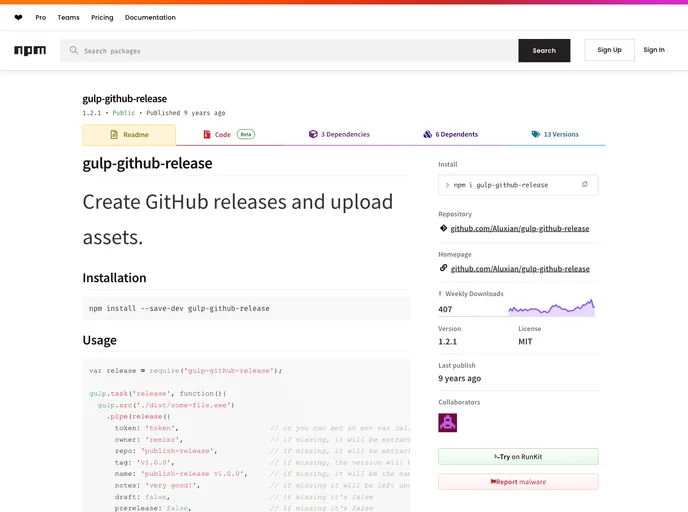The width and height of the screenshot is (688, 512).
Task: Open the 6 Dependents tab
Action: click(450, 134)
